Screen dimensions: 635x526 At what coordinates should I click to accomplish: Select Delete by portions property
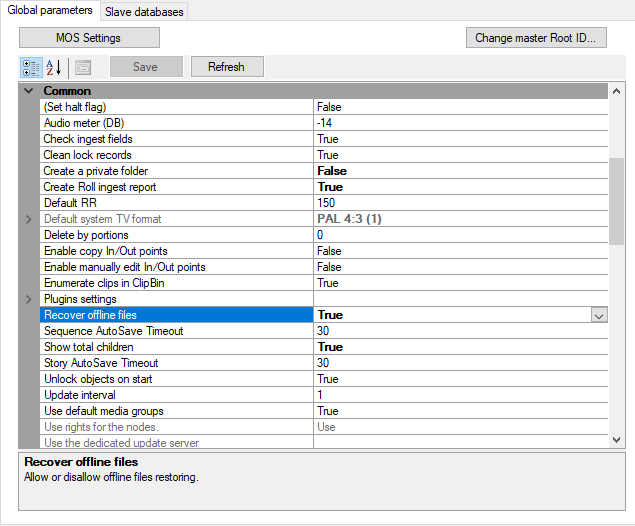pos(177,235)
